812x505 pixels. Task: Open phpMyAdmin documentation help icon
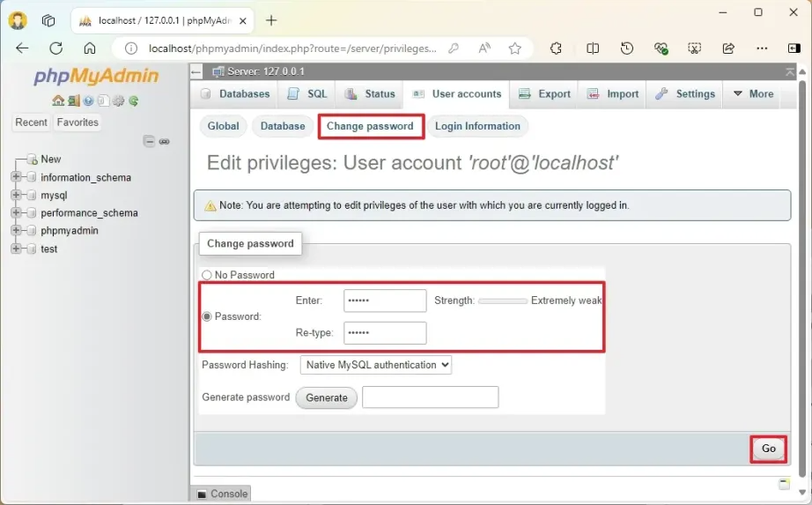88,100
